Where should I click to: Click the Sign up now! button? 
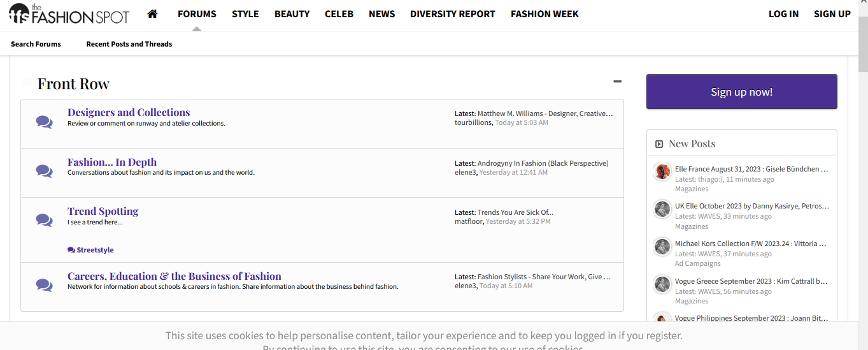(741, 92)
